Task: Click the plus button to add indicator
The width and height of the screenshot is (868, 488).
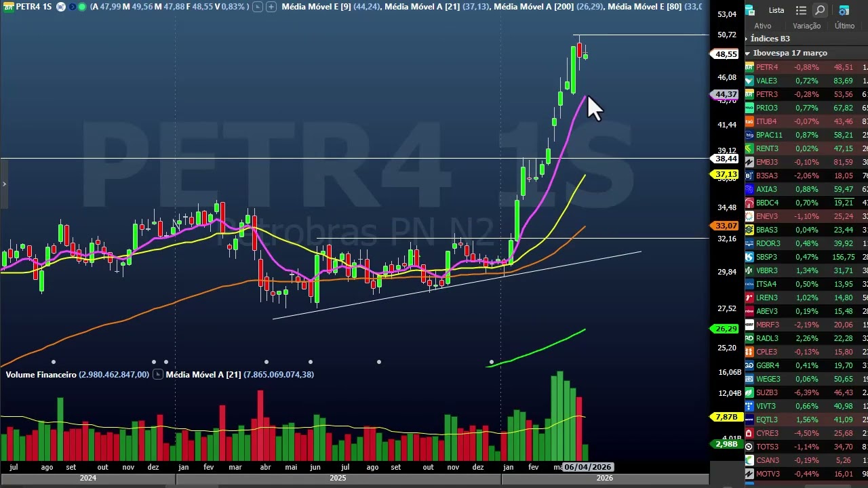Action: point(271,7)
